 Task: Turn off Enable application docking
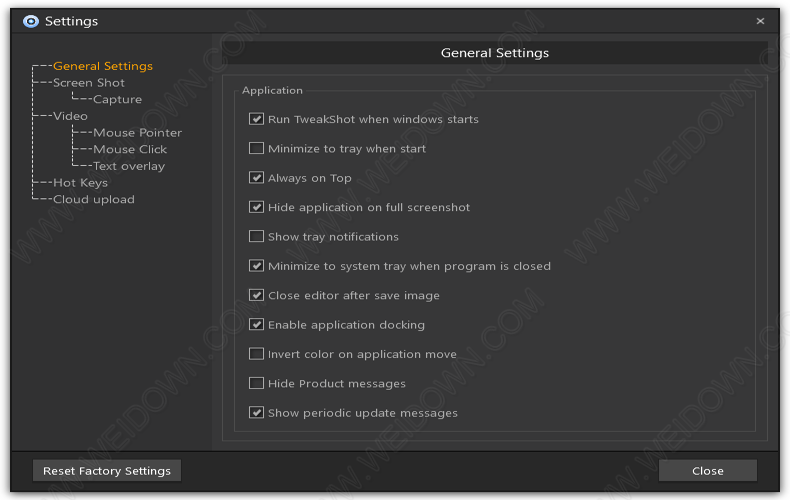(x=256, y=325)
